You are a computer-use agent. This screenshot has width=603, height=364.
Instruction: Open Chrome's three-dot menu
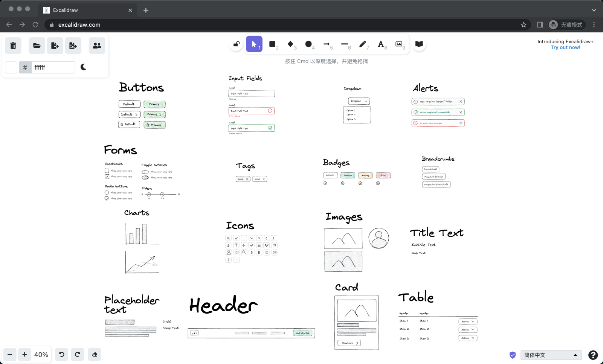click(x=594, y=24)
